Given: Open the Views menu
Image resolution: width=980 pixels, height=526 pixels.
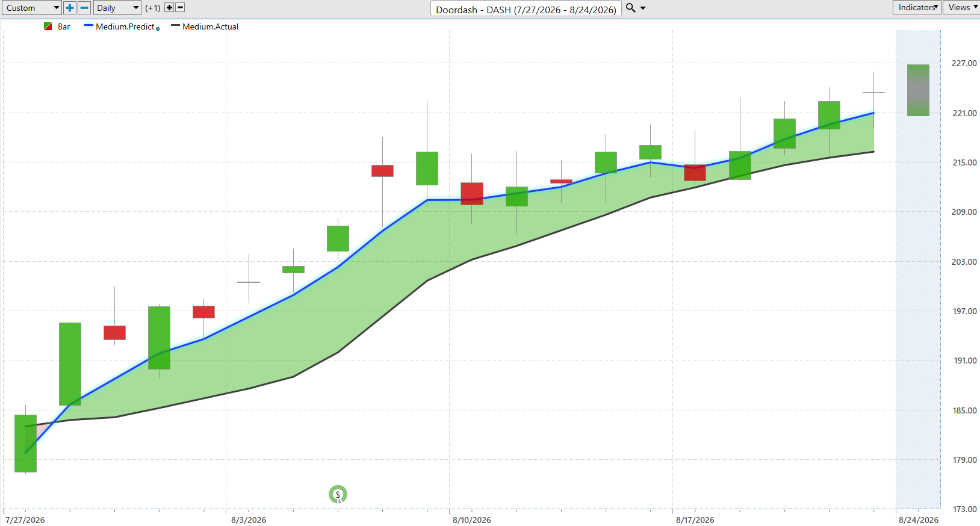Looking at the screenshot, I should pyautogui.click(x=961, y=7).
